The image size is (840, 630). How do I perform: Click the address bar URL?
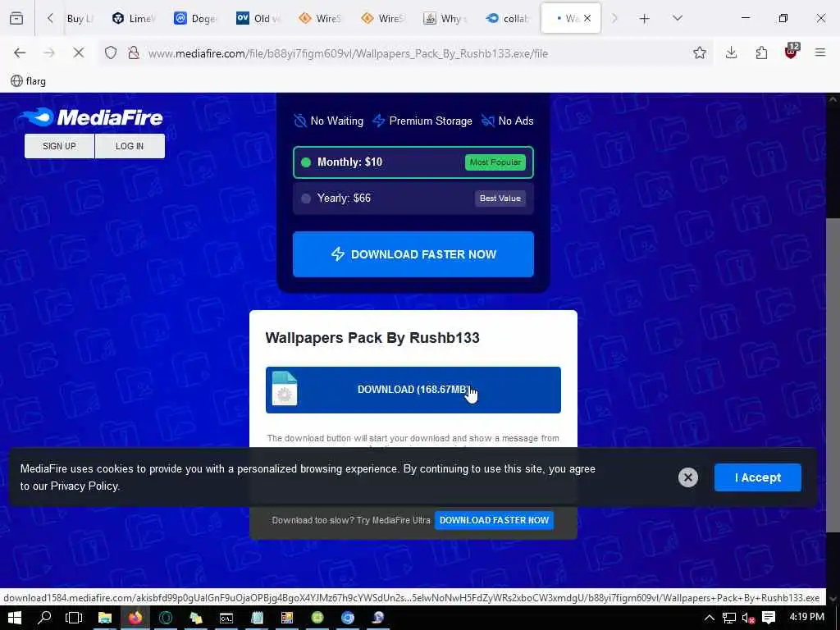[x=348, y=53]
